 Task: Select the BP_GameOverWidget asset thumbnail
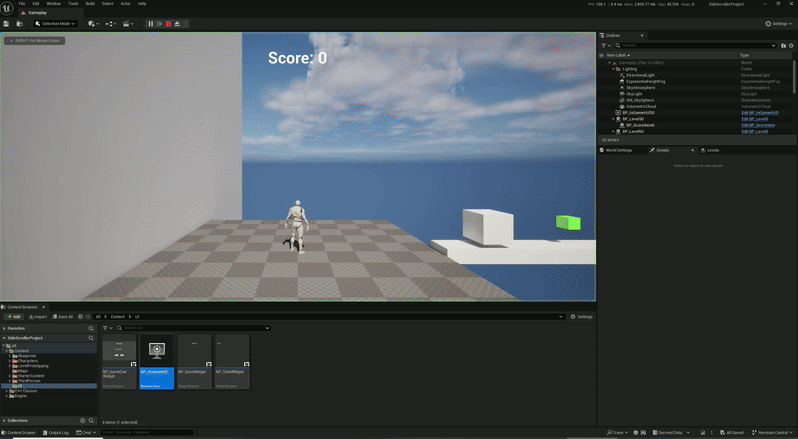(x=119, y=362)
